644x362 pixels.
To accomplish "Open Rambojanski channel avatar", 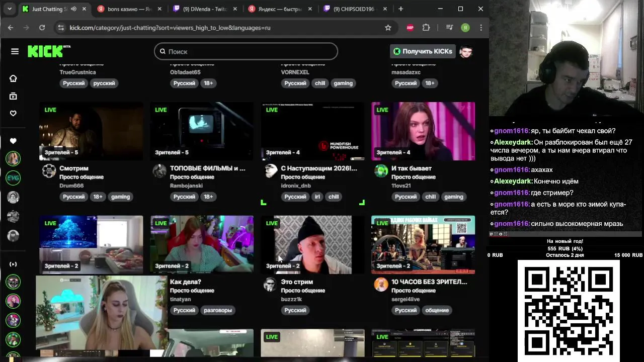I will (x=159, y=171).
